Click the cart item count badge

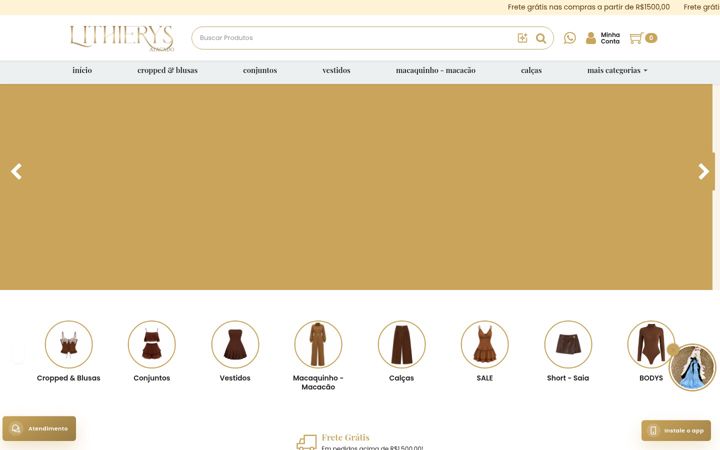pos(651,38)
